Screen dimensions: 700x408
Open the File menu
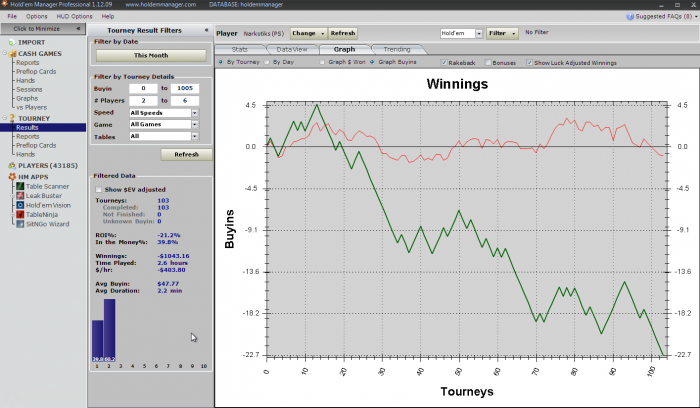(x=12, y=17)
